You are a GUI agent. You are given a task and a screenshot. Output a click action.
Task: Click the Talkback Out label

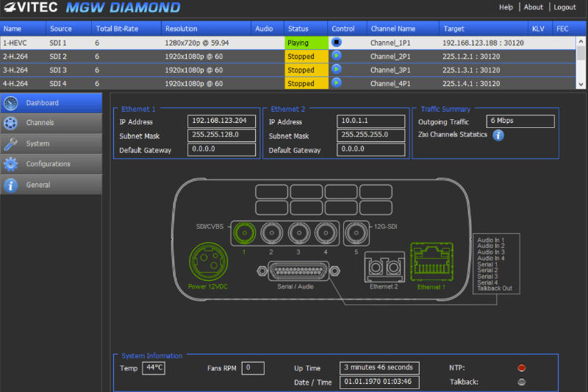tap(495, 288)
